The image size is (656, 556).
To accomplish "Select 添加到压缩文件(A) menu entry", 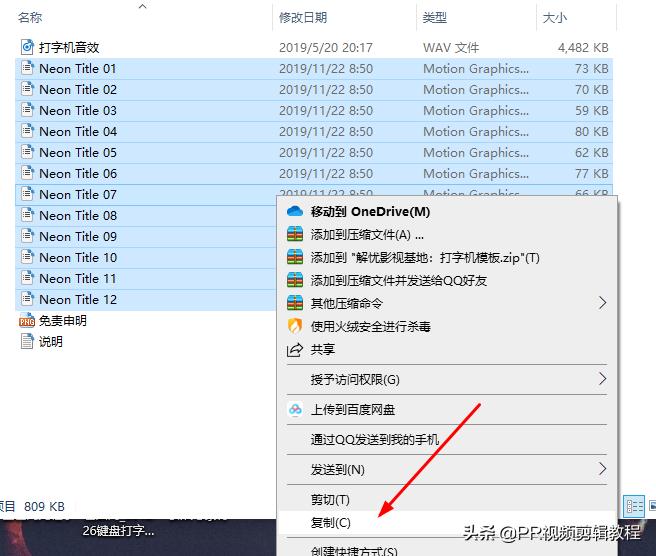I will [x=448, y=235].
